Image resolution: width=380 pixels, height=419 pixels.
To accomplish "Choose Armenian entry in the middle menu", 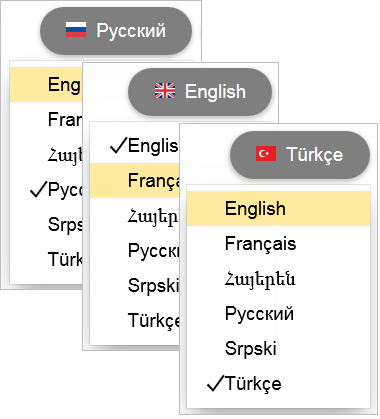I will click(135, 216).
